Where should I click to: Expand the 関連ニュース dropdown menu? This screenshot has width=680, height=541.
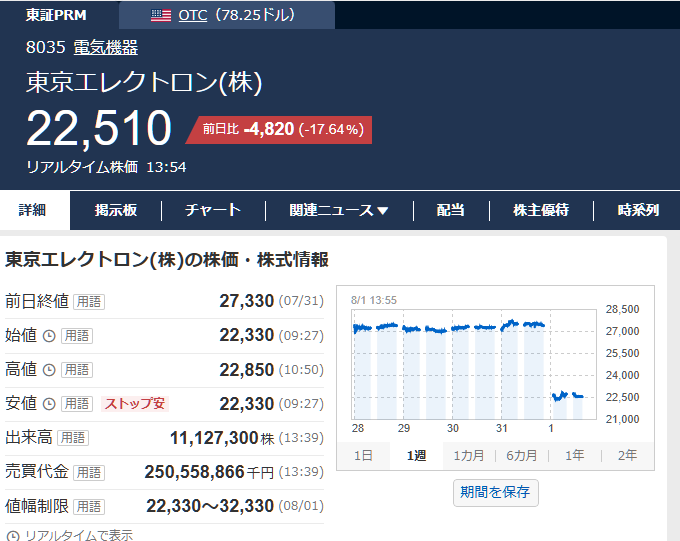[x=339, y=210]
